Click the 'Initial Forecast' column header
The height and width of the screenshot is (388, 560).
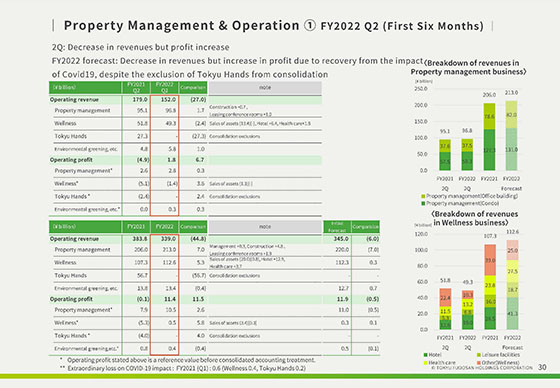coord(336,227)
